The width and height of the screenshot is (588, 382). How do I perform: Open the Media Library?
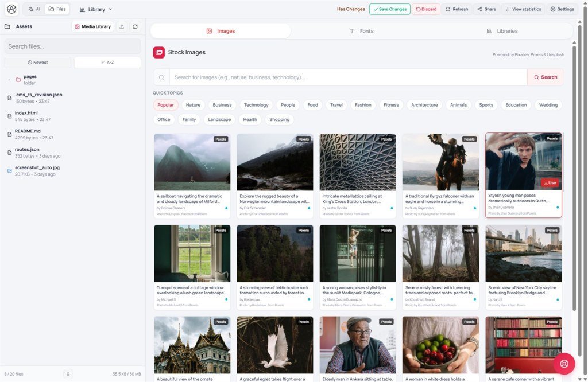pos(92,26)
